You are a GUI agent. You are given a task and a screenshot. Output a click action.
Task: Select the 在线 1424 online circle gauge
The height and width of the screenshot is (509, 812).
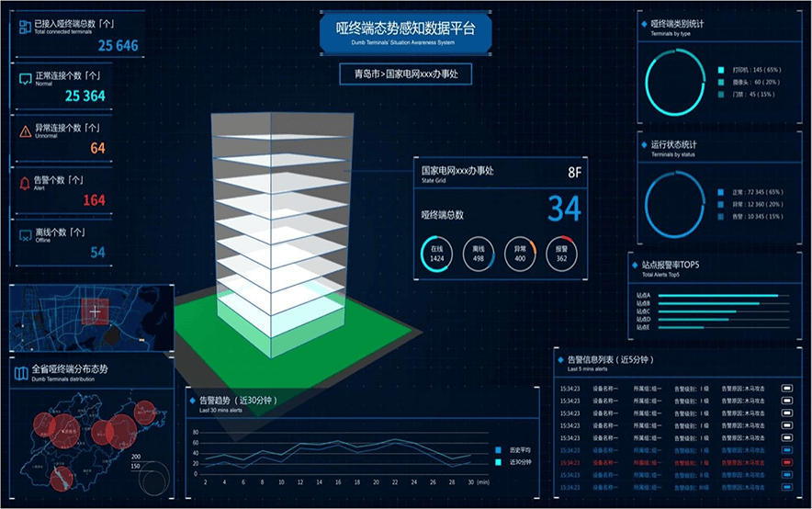438,255
